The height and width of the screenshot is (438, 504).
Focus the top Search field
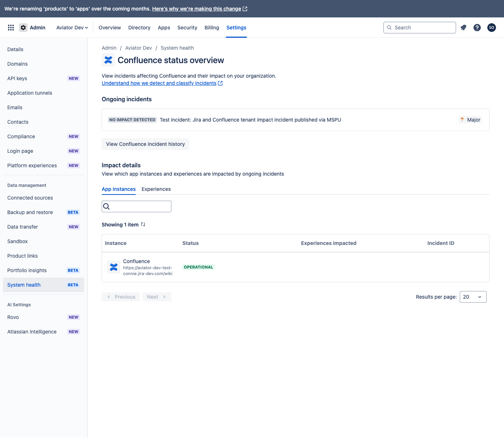pos(420,28)
